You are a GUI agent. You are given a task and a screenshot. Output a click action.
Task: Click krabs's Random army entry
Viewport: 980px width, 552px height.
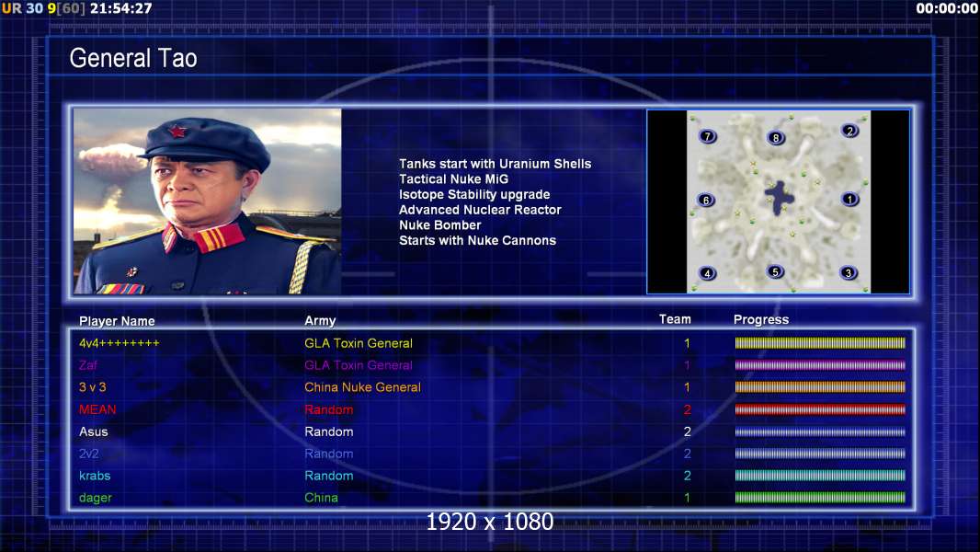(x=329, y=476)
